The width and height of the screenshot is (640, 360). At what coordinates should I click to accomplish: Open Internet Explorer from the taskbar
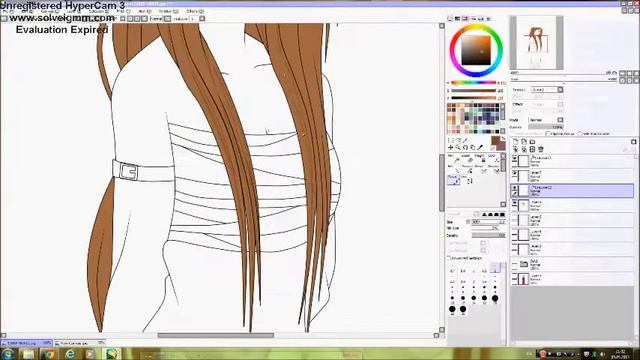click(x=70, y=353)
